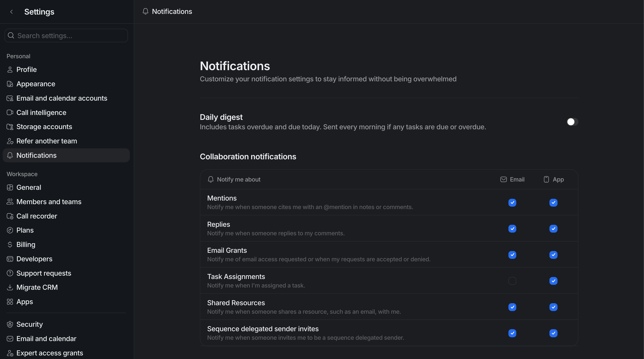Click the Appearance palette icon
This screenshot has height=359, width=644.
(x=10, y=84)
